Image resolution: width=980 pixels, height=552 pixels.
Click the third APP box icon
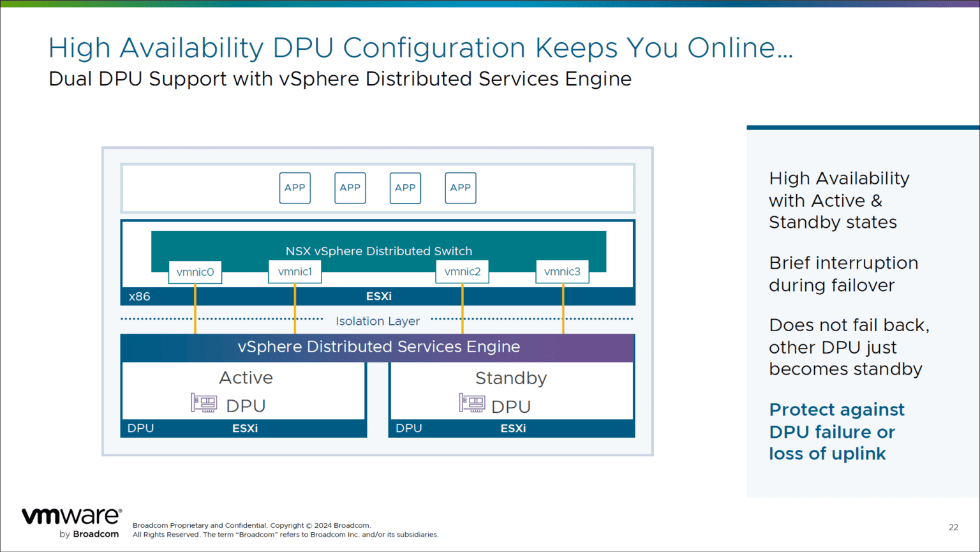coord(405,188)
